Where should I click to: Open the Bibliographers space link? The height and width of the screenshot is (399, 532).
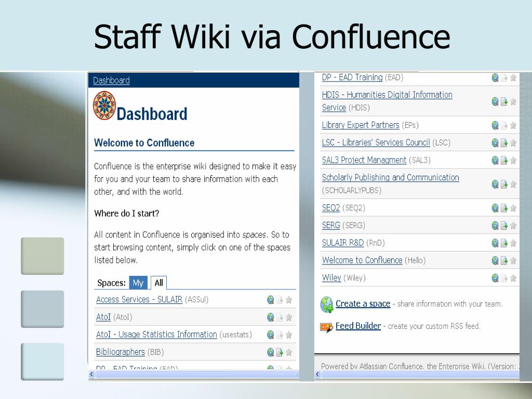121,352
